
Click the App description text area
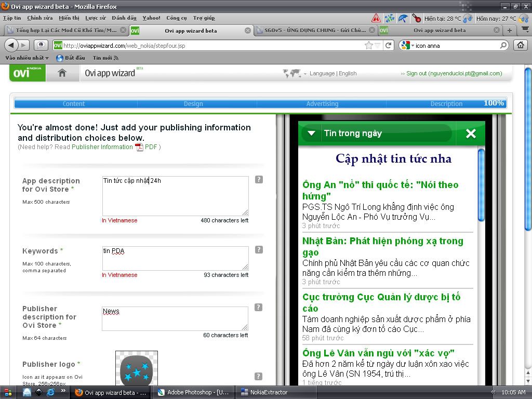pyautogui.click(x=176, y=196)
